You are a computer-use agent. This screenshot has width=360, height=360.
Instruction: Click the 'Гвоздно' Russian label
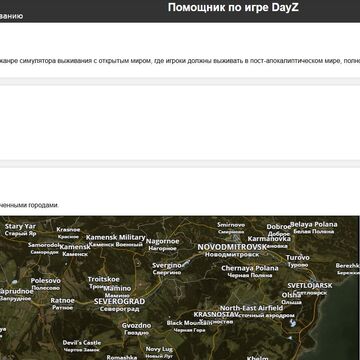(x=136, y=333)
